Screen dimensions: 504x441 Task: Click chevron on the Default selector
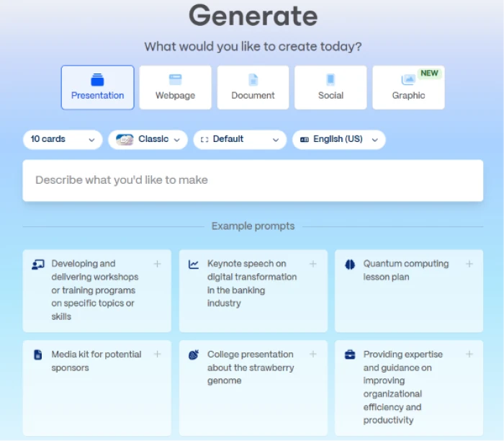276,140
